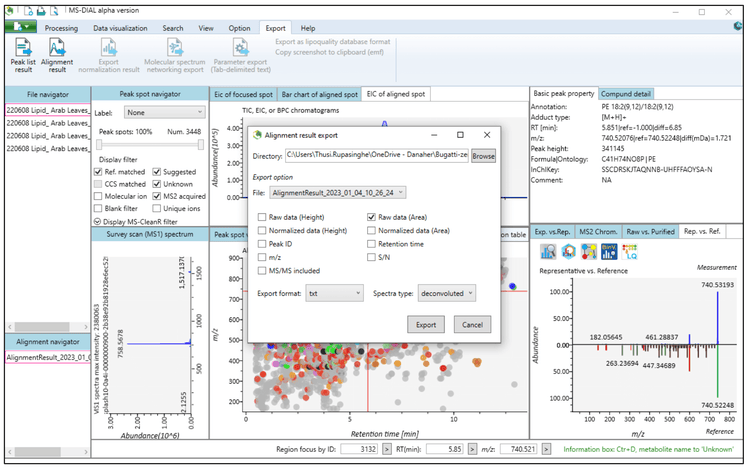Uncheck Raw data (Area) option

click(x=371, y=217)
